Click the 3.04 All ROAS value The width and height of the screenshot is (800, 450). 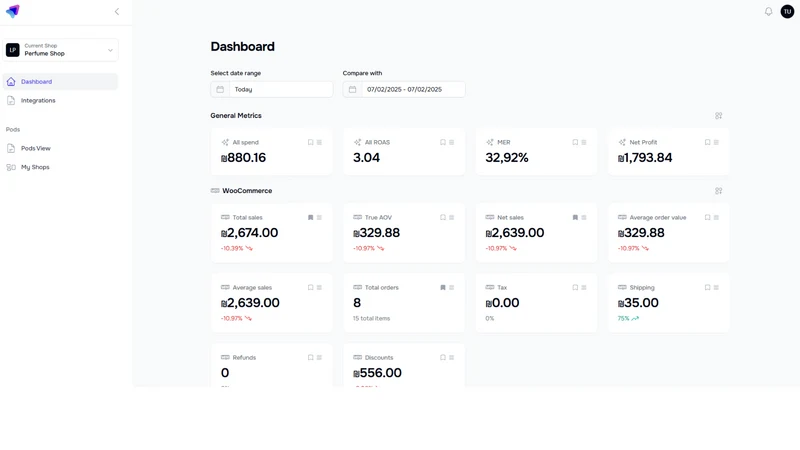click(366, 158)
